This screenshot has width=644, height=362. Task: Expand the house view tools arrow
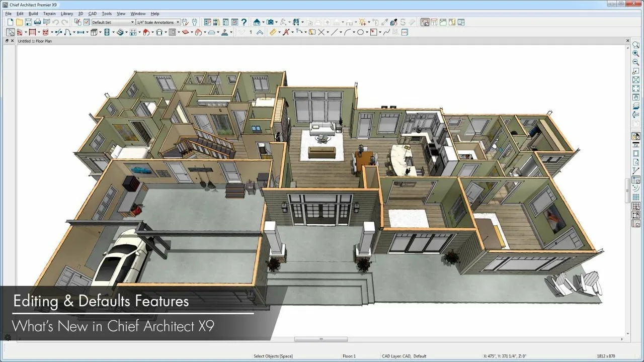[x=263, y=22]
